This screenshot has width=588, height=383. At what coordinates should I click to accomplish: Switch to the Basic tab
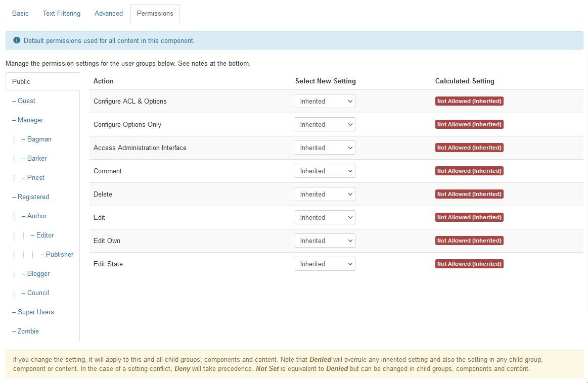coord(20,14)
